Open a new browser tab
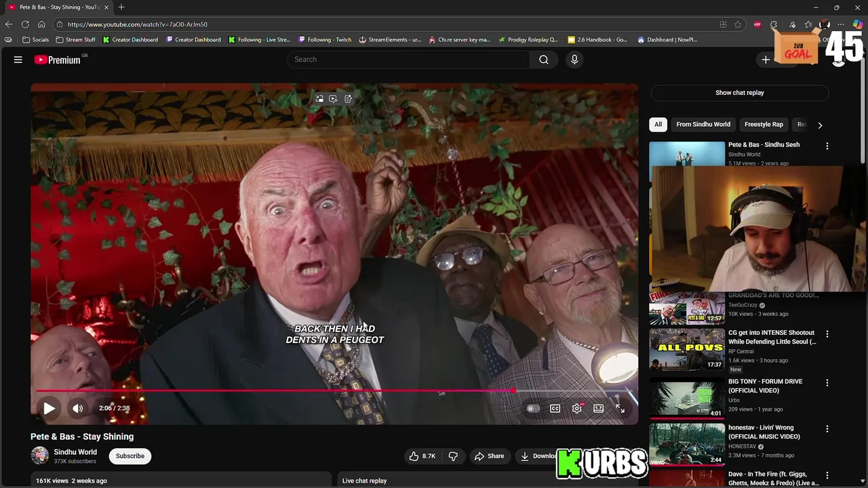Image resolution: width=868 pixels, height=488 pixels. click(x=121, y=7)
